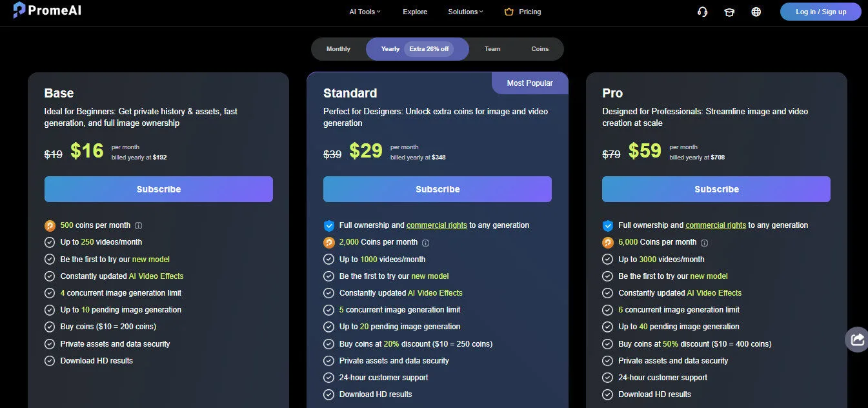868x408 pixels.
Task: Click Log in / Sign up
Action: point(820,12)
